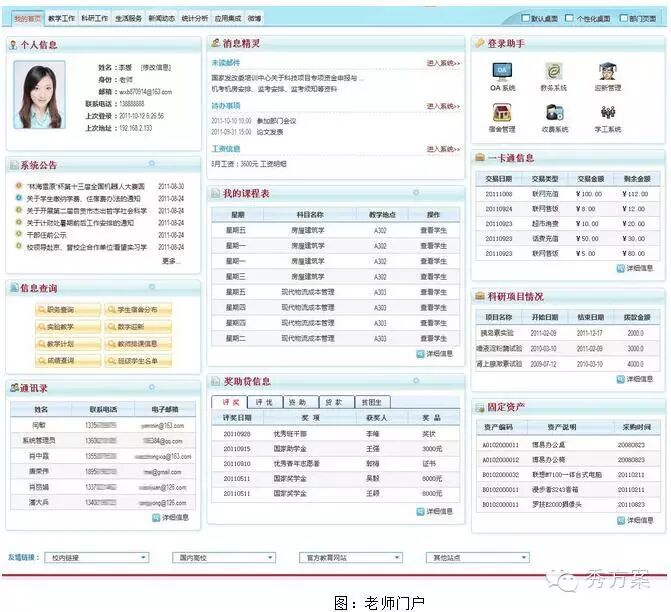Switch to the 应用集成 tab
671x612 pixels.
228,18
